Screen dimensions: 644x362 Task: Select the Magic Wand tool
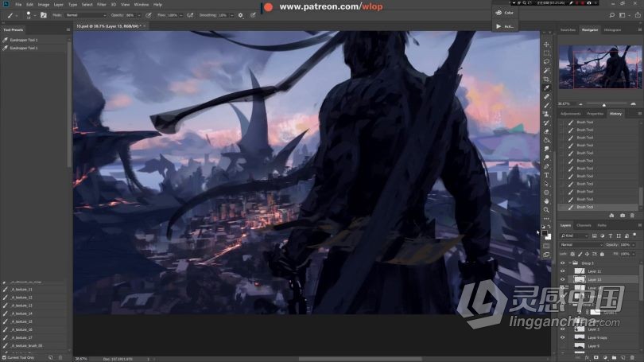(x=546, y=70)
